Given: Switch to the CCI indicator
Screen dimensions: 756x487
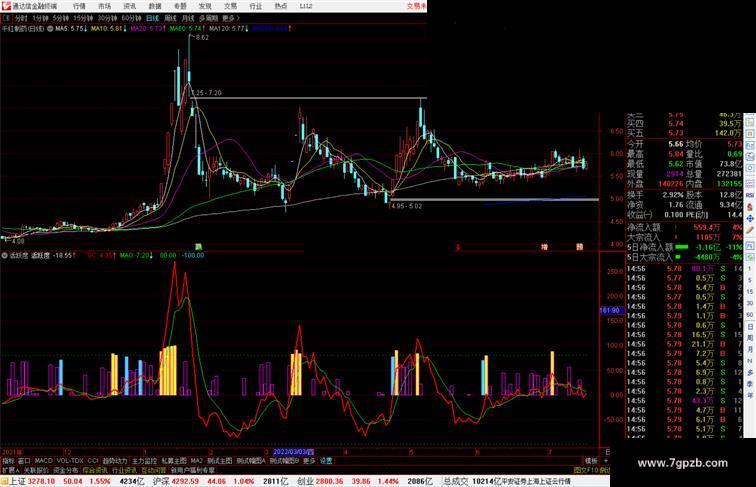Looking at the screenshot, I should click(x=93, y=461).
